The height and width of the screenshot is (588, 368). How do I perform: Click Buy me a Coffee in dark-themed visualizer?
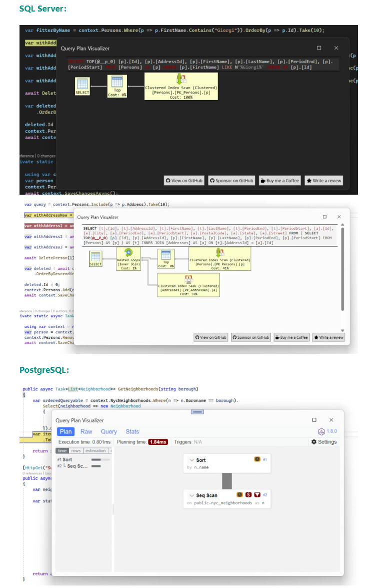[279, 180]
